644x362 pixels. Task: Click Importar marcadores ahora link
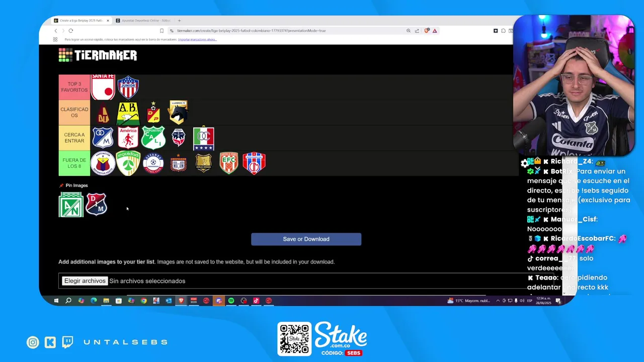197,39
